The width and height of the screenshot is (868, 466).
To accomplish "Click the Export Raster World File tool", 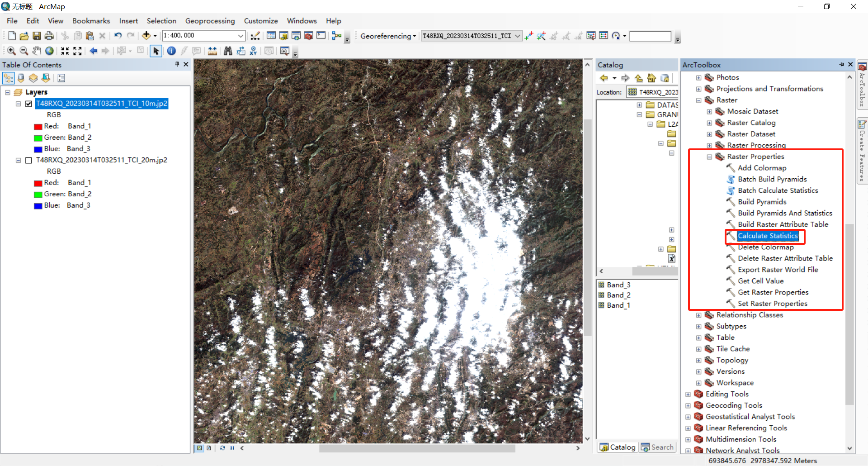I will click(778, 270).
